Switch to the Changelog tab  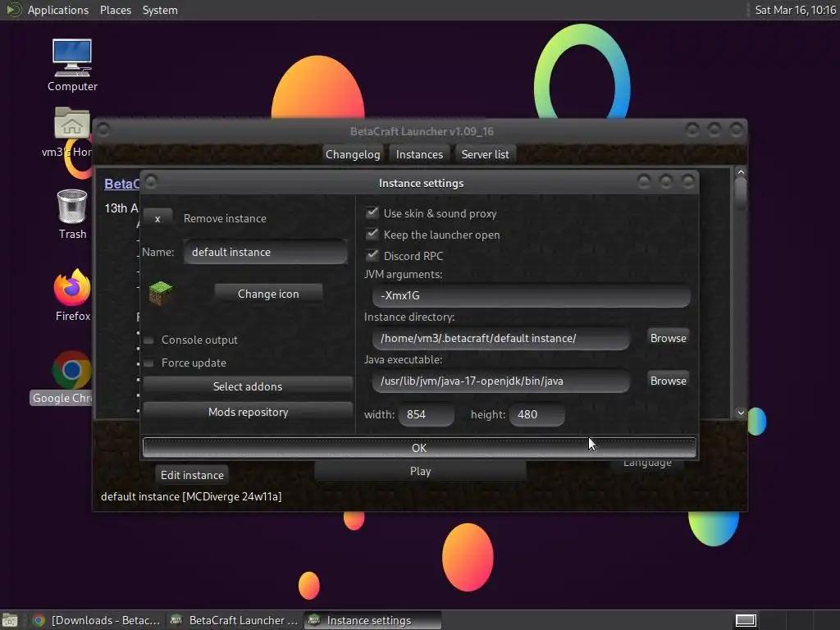(x=353, y=154)
